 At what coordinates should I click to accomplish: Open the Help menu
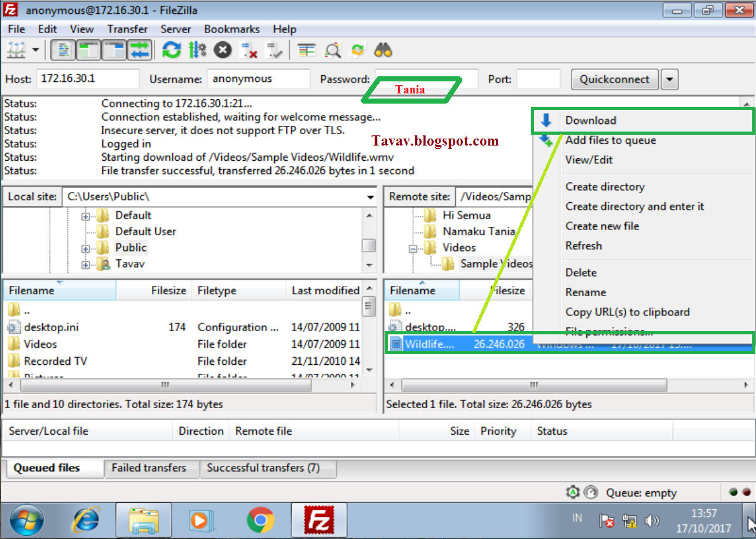tap(284, 29)
